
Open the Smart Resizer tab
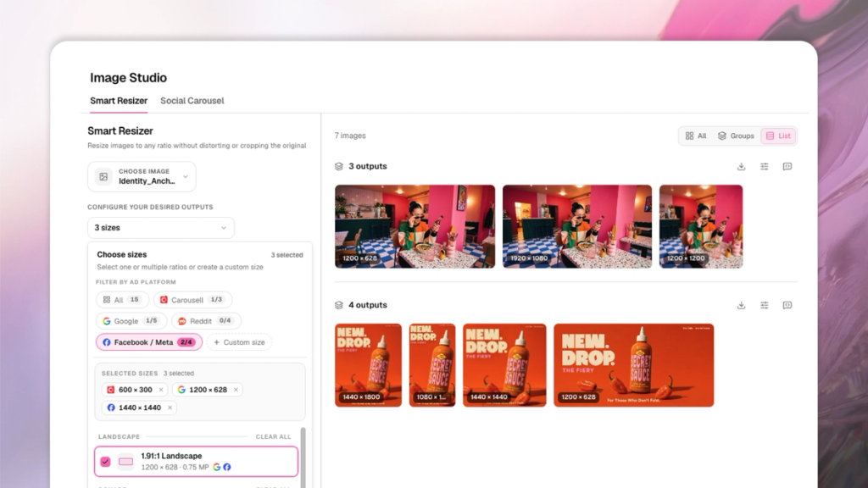click(x=119, y=101)
